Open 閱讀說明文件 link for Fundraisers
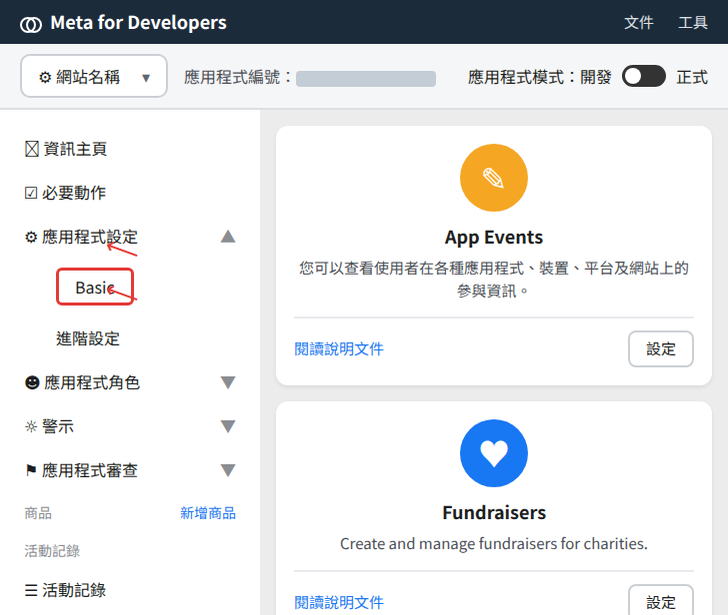Viewport: 728px width, 615px height. [x=339, y=602]
